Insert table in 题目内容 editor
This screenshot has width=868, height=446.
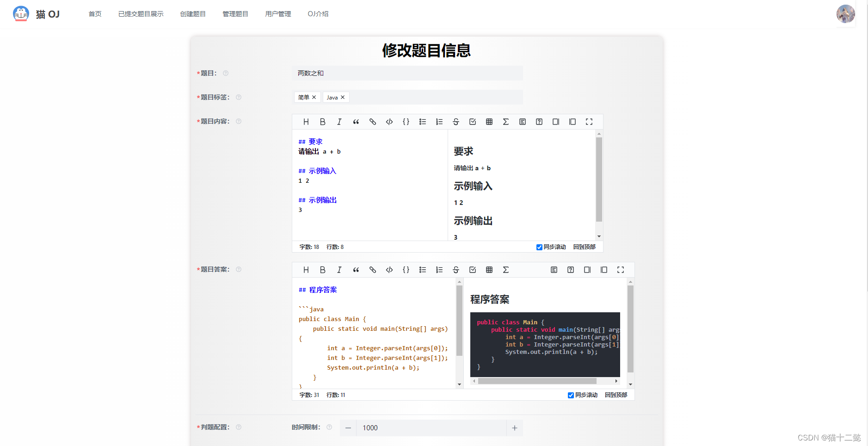tap(489, 122)
